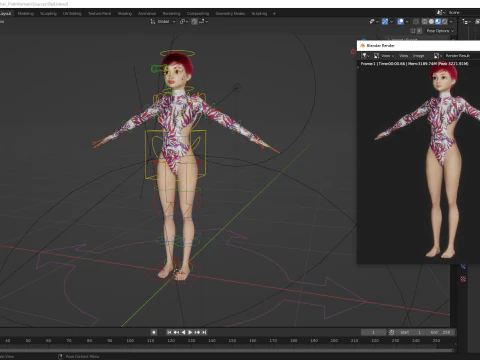Image resolution: width=480 pixels, height=360 pixels.
Task: Click the red texture properties tab icon
Action: pos(463,279)
